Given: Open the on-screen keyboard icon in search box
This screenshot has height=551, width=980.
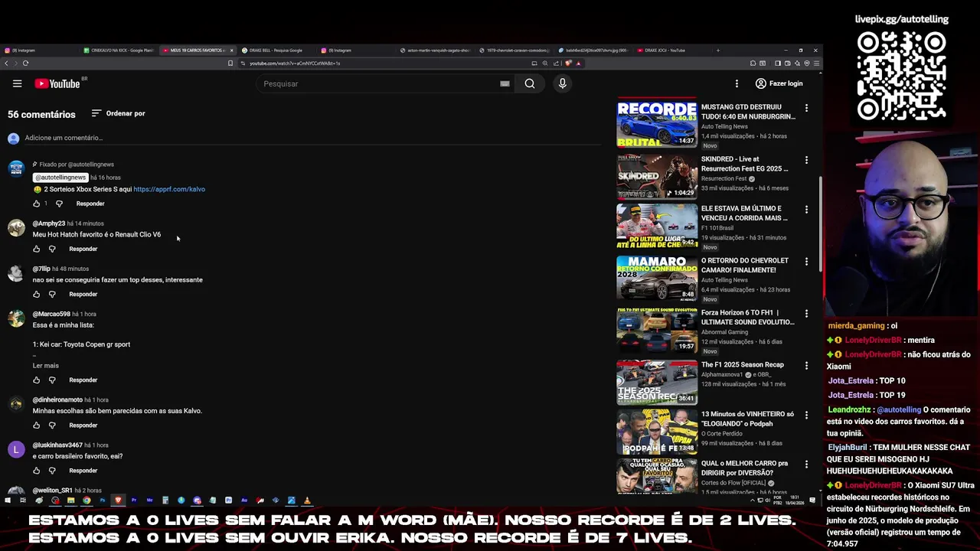Looking at the screenshot, I should pos(505,83).
